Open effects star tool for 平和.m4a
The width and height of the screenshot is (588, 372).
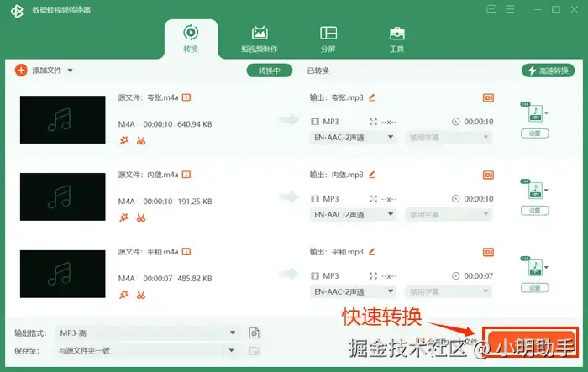pos(123,295)
